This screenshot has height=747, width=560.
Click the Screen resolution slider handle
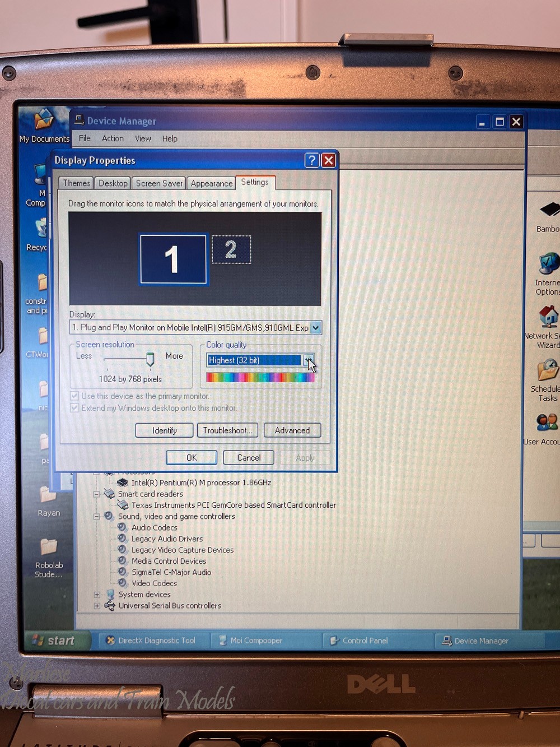click(150, 359)
